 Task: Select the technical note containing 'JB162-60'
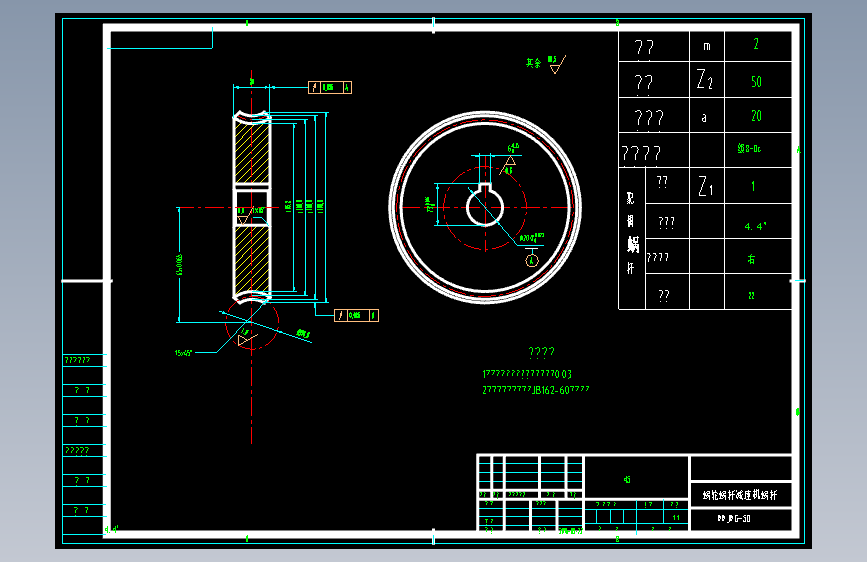pos(536,390)
